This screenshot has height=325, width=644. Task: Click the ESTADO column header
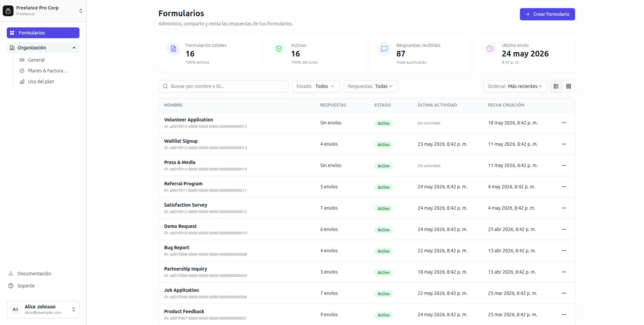pos(382,105)
